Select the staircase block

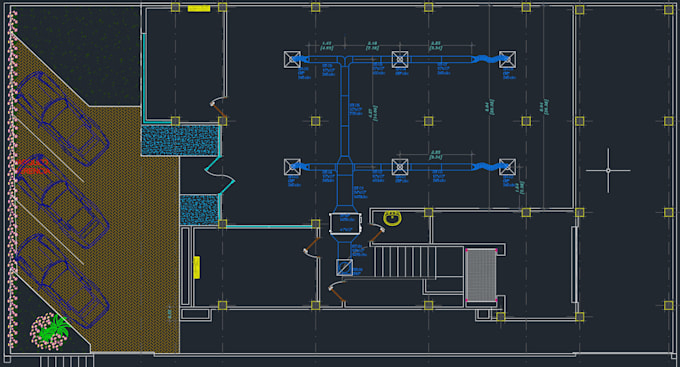pyautogui.click(x=405, y=262)
